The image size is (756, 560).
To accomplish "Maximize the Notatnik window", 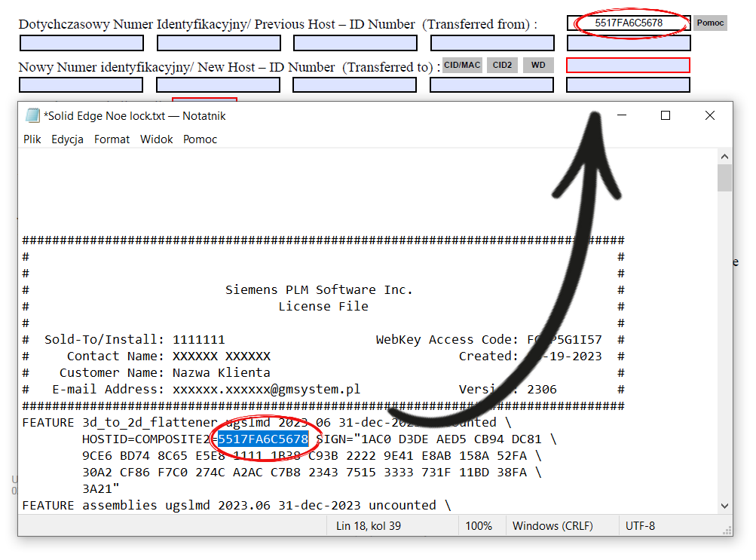I will (666, 115).
